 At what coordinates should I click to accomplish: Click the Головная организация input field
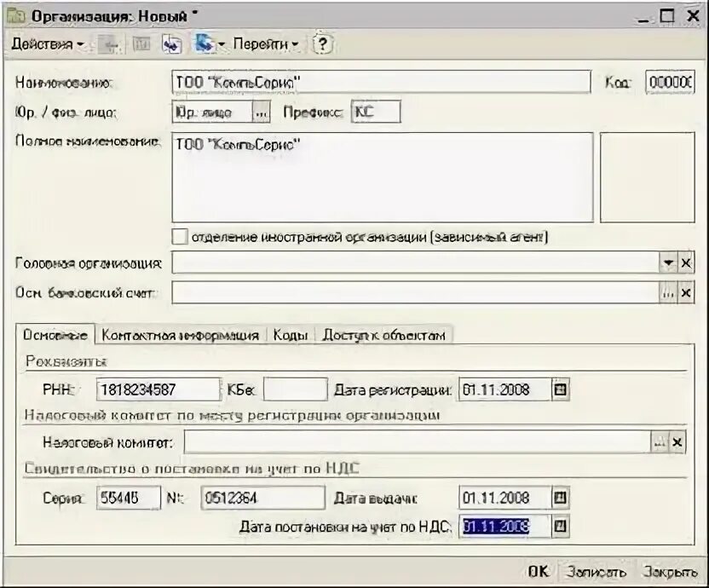coord(415,262)
